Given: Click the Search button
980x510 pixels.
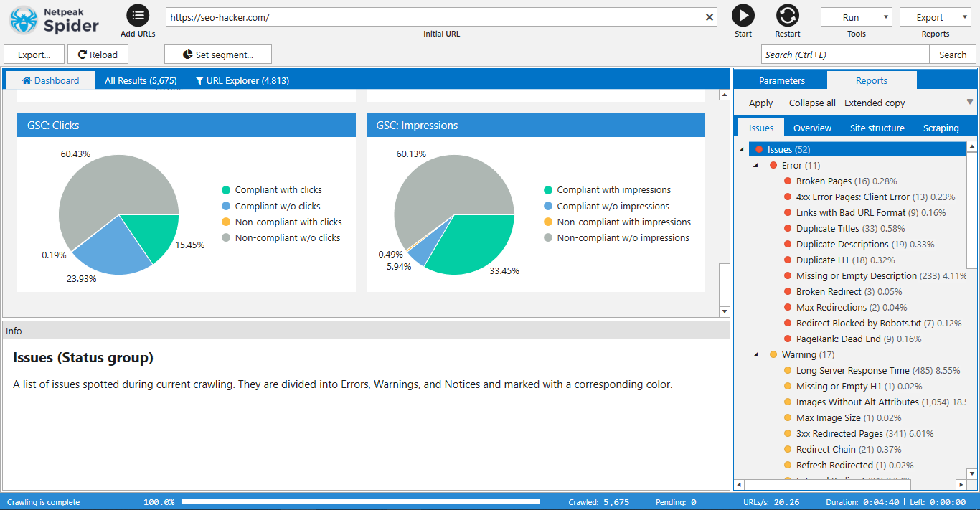Looking at the screenshot, I should (953, 55).
